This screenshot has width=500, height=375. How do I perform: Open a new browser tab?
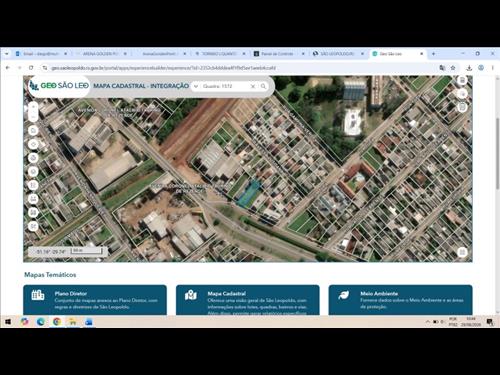point(433,54)
